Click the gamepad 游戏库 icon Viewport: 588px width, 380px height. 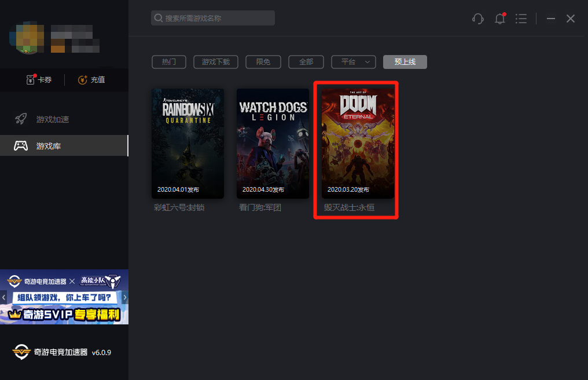tap(21, 146)
